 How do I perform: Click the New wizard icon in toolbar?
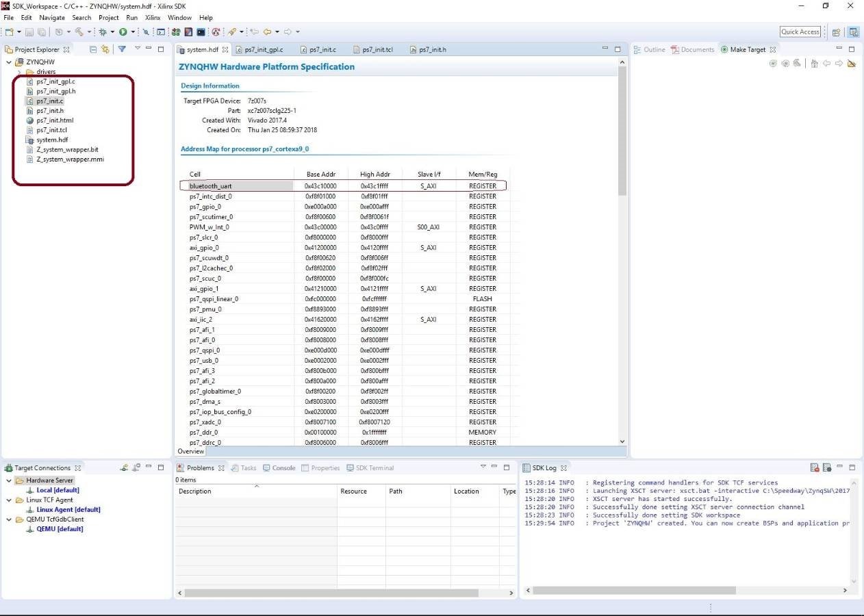[10, 31]
